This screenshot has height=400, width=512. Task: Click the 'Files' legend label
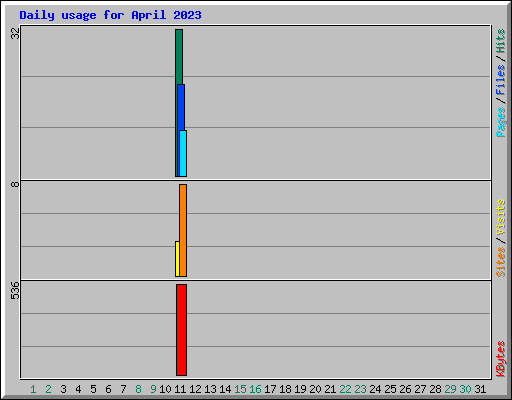[x=501, y=80]
